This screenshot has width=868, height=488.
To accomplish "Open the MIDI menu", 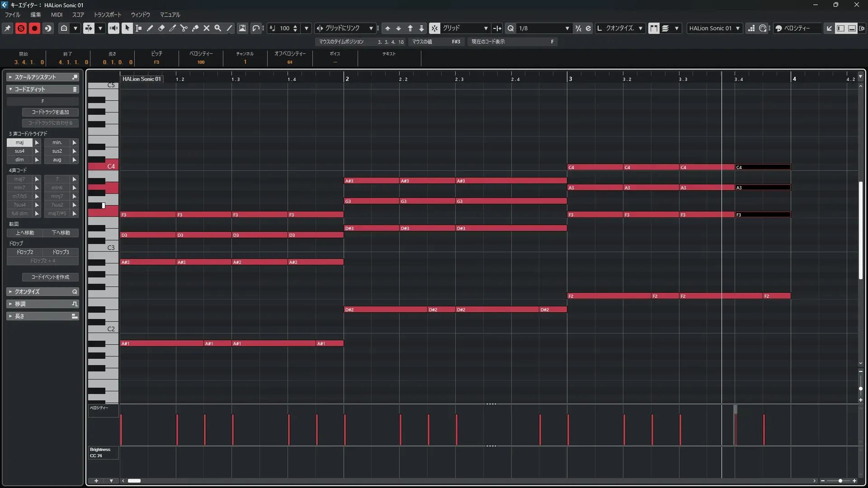I will pyautogui.click(x=57, y=14).
